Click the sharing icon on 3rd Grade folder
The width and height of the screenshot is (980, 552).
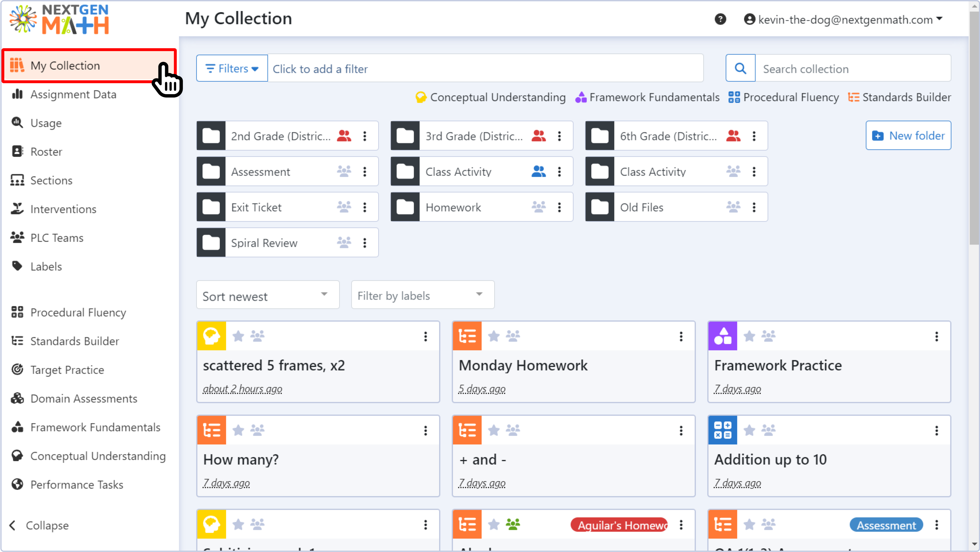[x=539, y=136]
